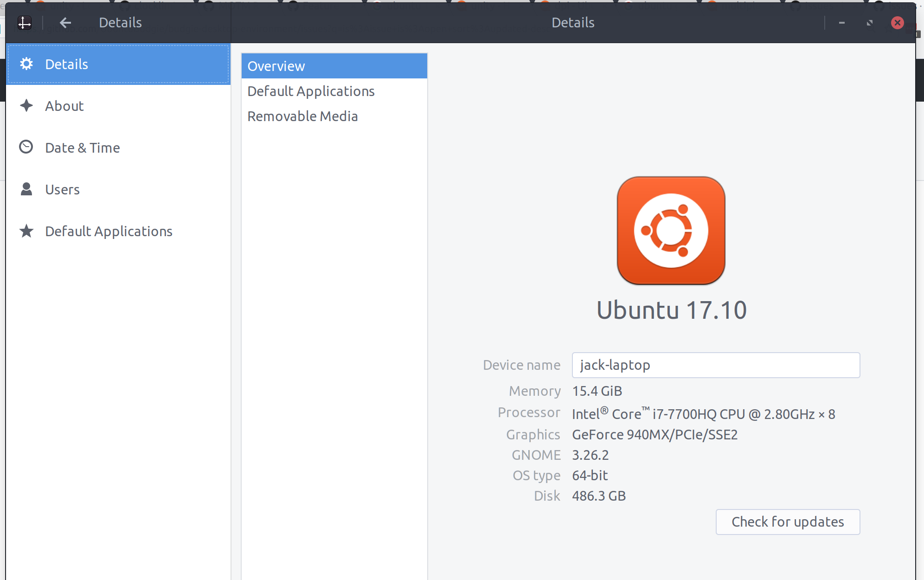Switch to the Overview section
Image resolution: width=924 pixels, height=580 pixels.
[276, 66]
